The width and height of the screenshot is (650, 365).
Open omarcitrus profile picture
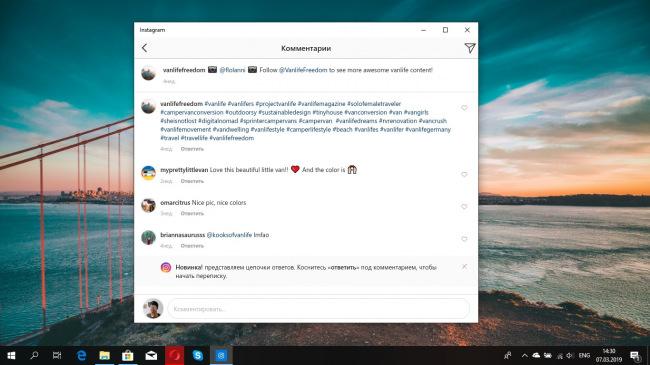pyautogui.click(x=148, y=205)
